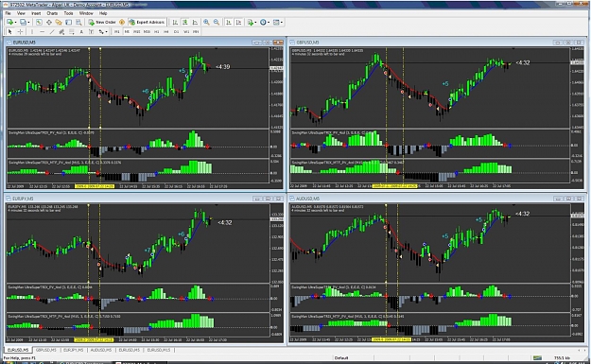Pick the Draw Horizontal Line tool
This screenshot has width=591, height=364.
click(42, 32)
